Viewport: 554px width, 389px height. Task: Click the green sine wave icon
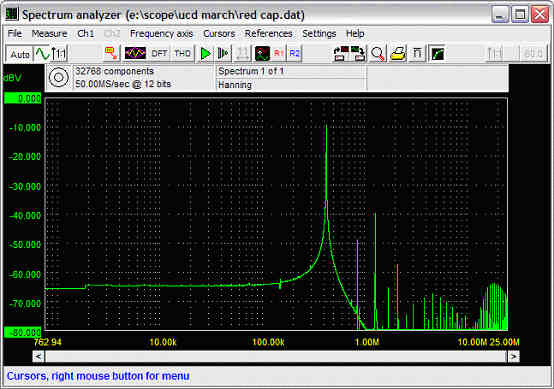pos(42,54)
